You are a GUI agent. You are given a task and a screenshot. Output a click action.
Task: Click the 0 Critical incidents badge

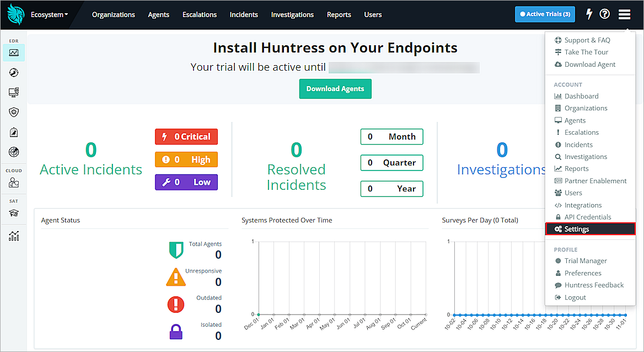tap(186, 136)
